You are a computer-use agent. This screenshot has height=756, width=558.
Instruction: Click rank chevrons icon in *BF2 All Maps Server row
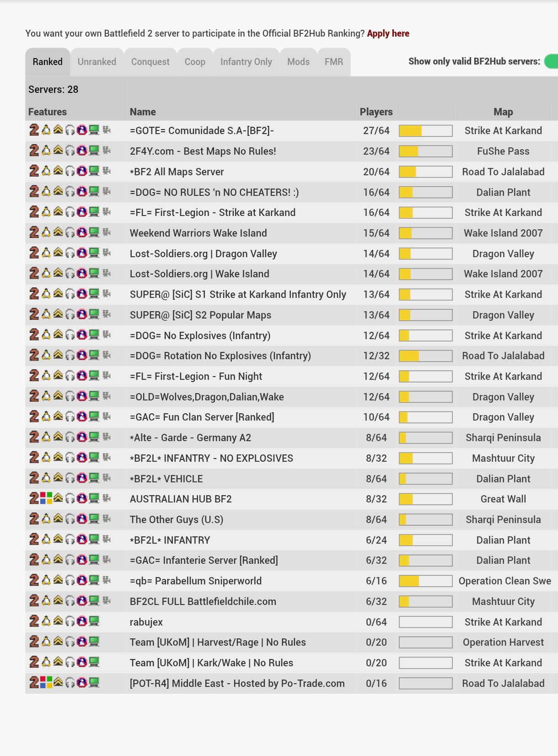point(58,171)
